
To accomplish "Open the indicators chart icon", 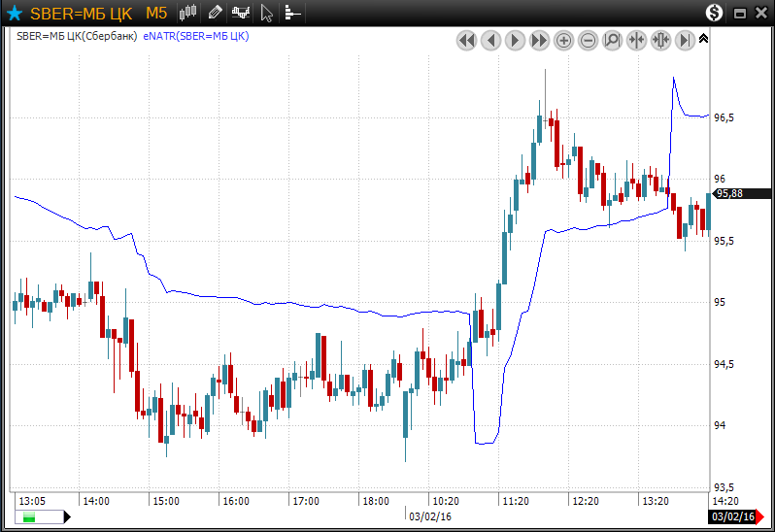I will click(241, 14).
